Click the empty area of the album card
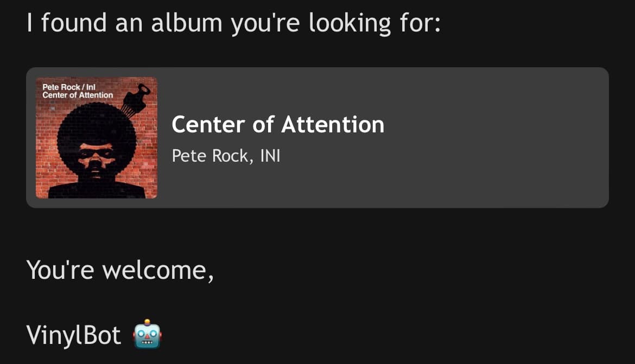 pyautogui.click(x=488, y=138)
